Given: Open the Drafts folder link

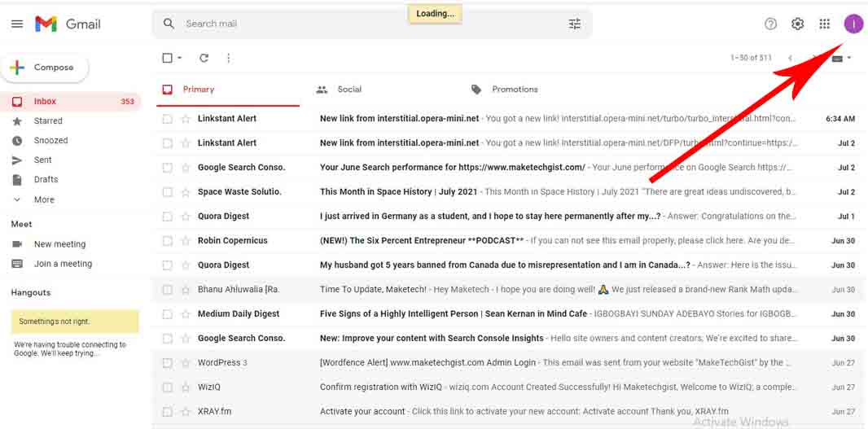Looking at the screenshot, I should (46, 179).
